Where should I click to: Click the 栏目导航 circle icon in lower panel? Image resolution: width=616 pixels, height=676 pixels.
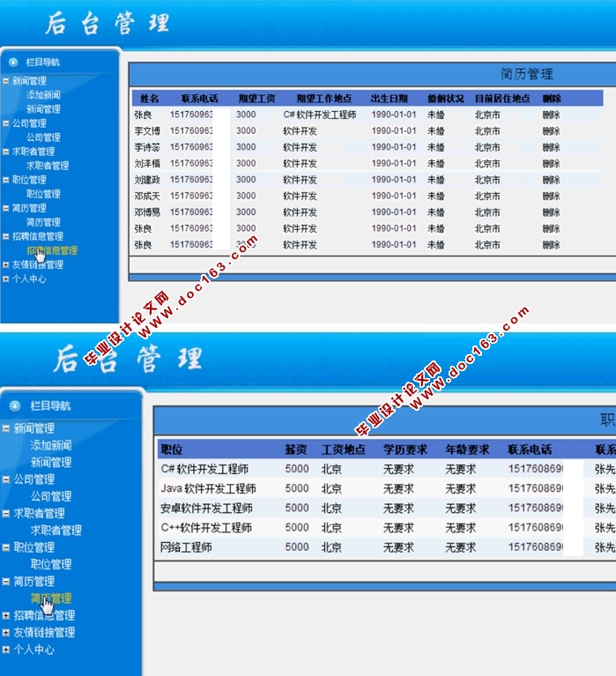tap(15, 405)
